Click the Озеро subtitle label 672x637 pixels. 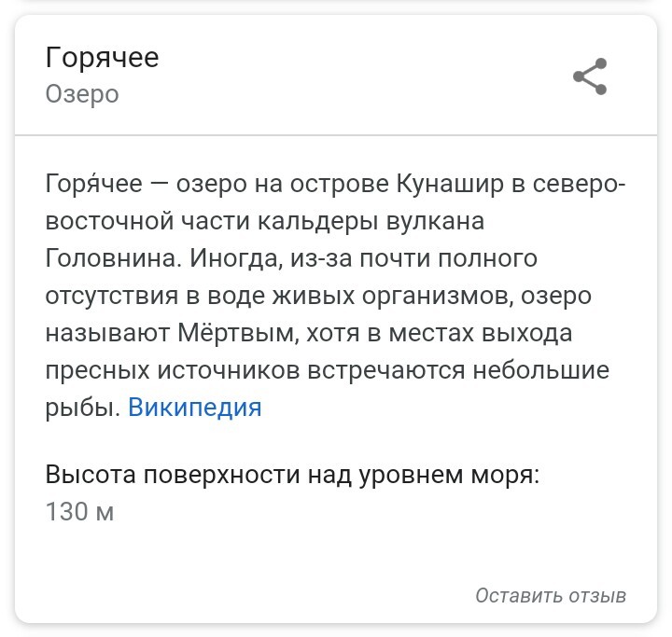point(82,94)
